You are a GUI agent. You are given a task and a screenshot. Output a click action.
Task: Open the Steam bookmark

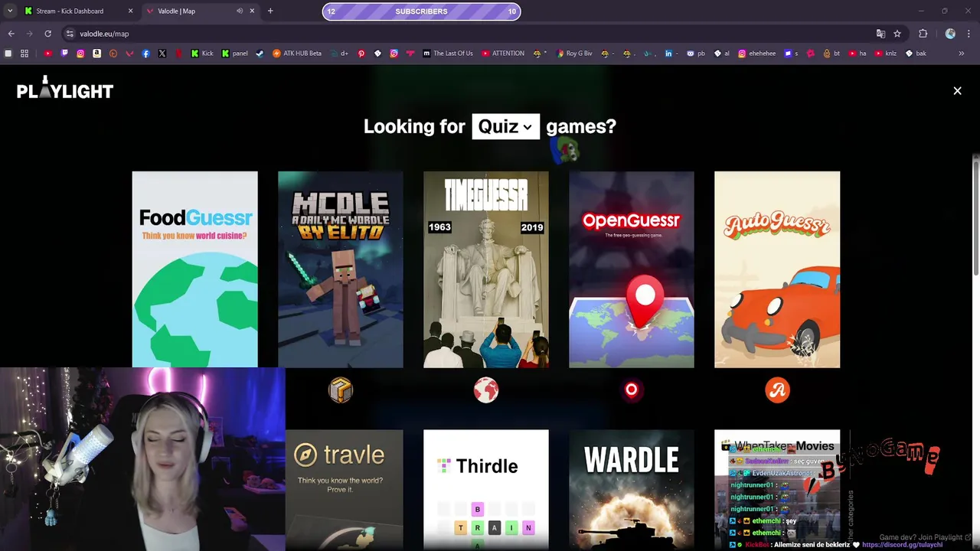tap(260, 54)
